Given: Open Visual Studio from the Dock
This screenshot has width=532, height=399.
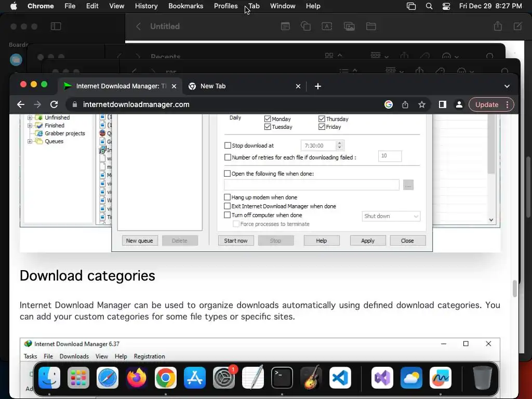Looking at the screenshot, I should click(x=382, y=378).
